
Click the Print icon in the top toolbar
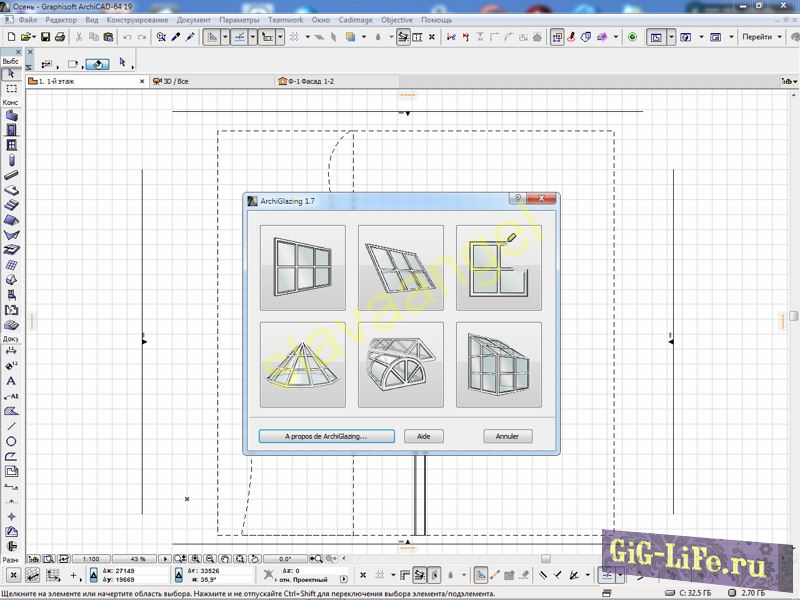(x=60, y=37)
